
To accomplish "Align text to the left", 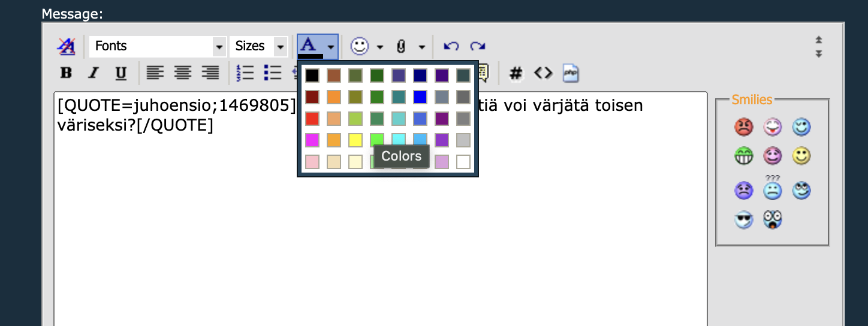I will [x=155, y=73].
